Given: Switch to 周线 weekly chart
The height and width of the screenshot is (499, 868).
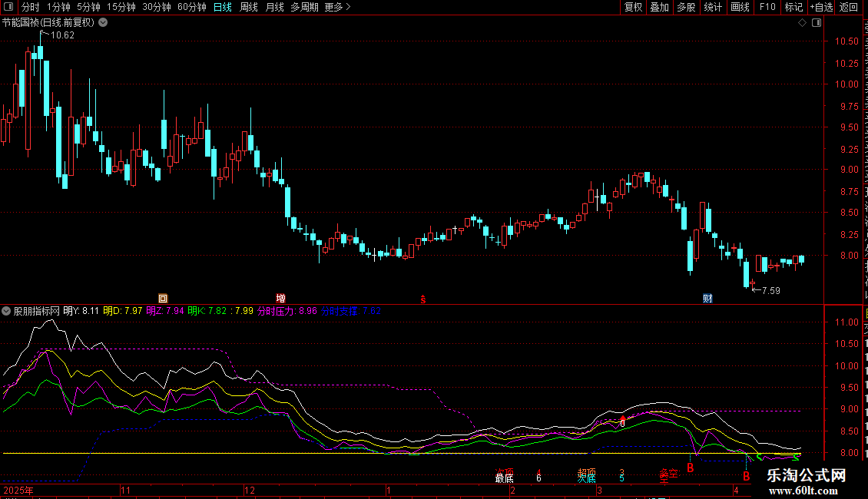Looking at the screenshot, I should (249, 7).
